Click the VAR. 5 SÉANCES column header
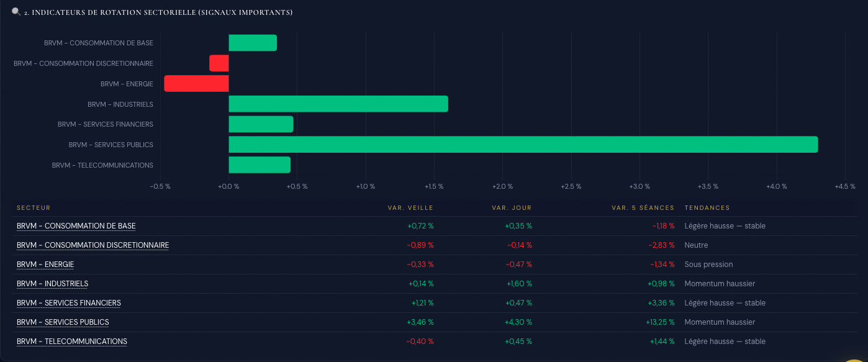 tap(643, 207)
